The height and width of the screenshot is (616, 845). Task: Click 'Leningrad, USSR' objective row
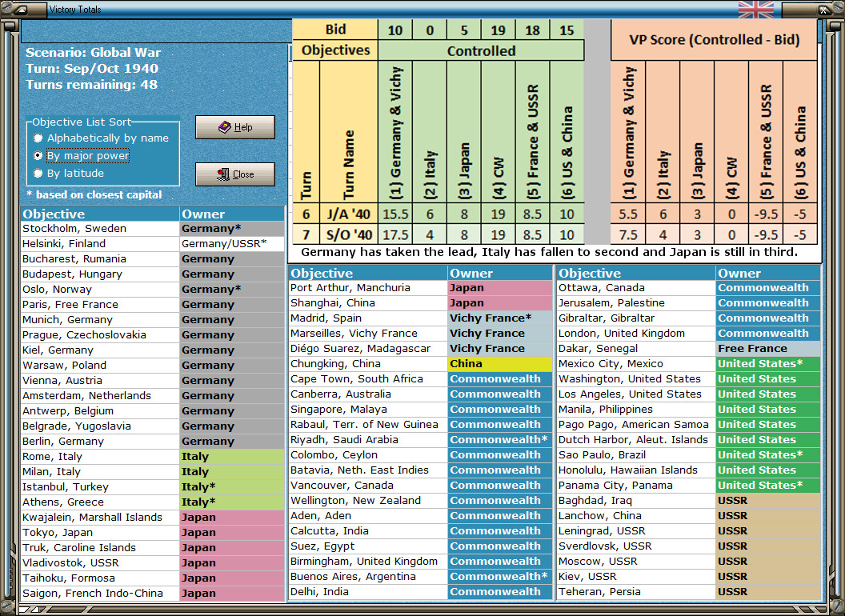[x=689, y=531]
